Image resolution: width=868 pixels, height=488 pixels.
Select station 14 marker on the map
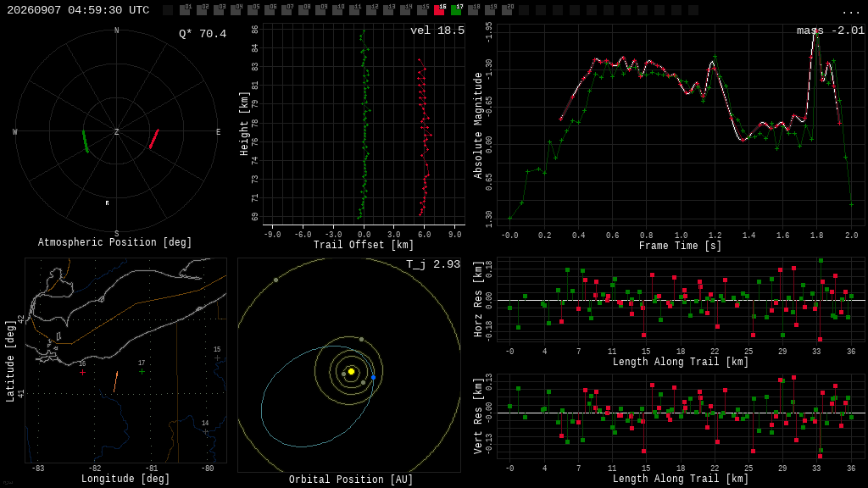(205, 431)
